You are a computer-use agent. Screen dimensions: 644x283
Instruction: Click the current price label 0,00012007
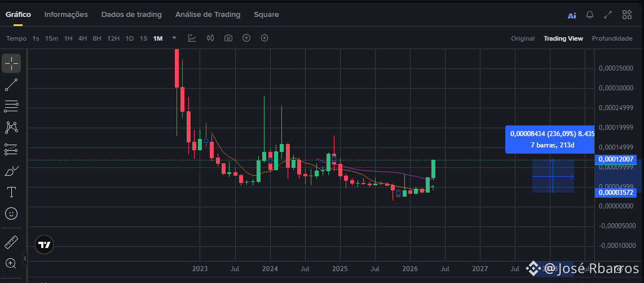(x=616, y=160)
